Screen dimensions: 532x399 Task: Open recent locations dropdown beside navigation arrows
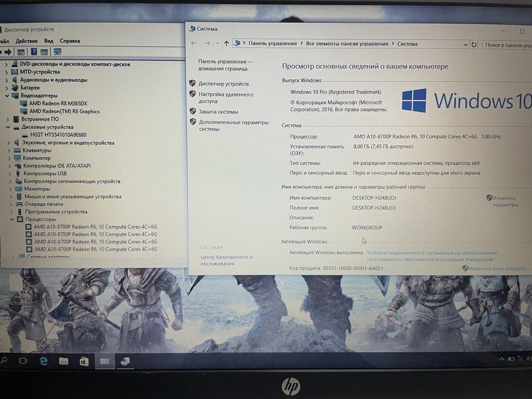coord(217,43)
